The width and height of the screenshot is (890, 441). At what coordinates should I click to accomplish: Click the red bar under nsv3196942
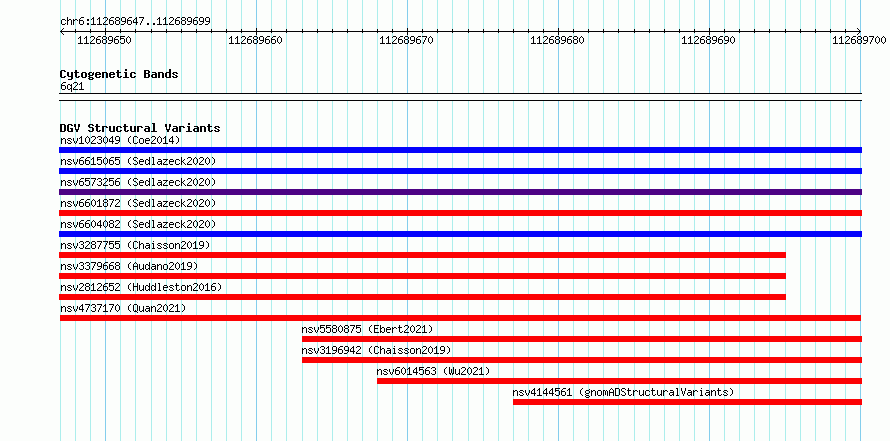point(582,360)
